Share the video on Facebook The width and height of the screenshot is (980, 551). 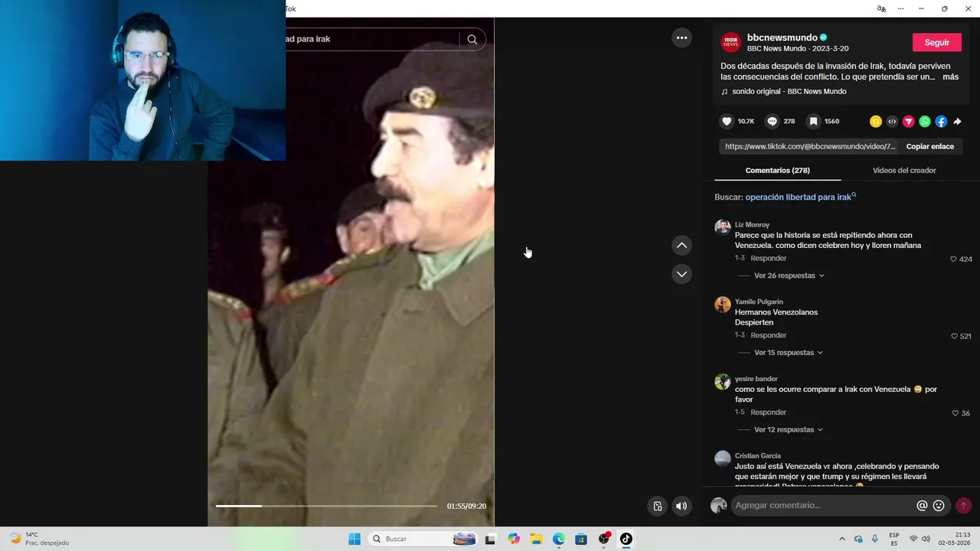click(941, 121)
